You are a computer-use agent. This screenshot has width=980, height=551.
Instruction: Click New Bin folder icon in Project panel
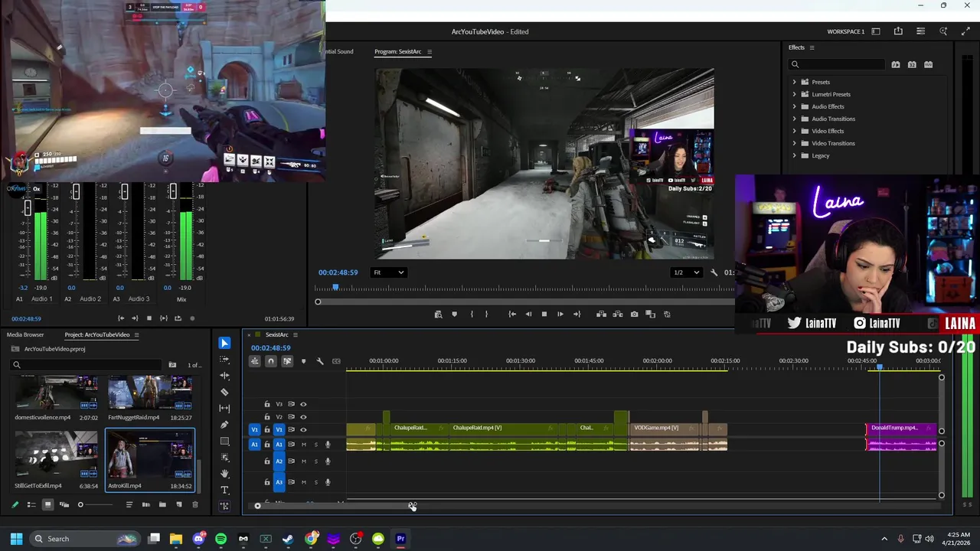click(162, 505)
